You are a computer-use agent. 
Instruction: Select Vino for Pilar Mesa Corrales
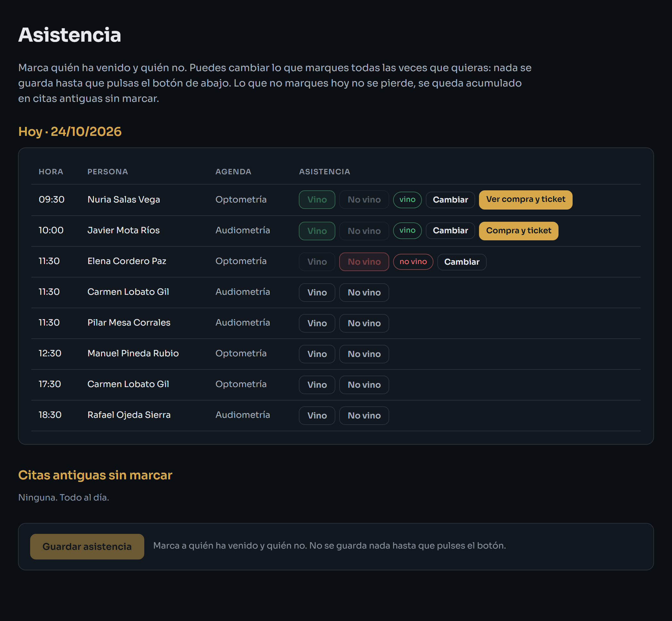click(x=317, y=323)
